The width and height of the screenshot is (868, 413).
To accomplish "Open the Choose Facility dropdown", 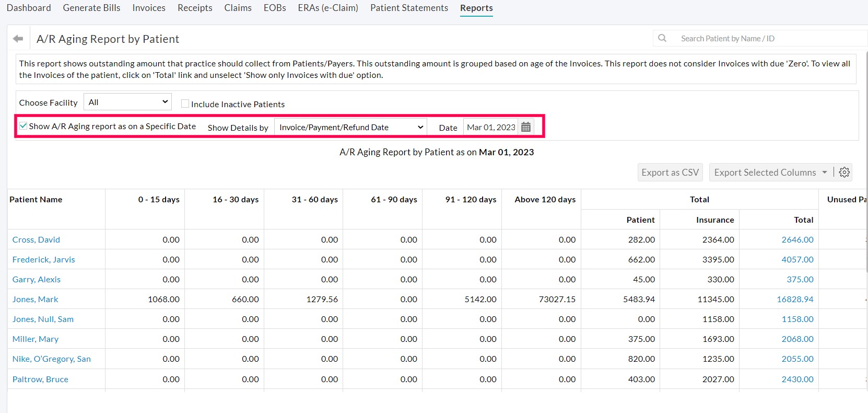I will click(128, 102).
